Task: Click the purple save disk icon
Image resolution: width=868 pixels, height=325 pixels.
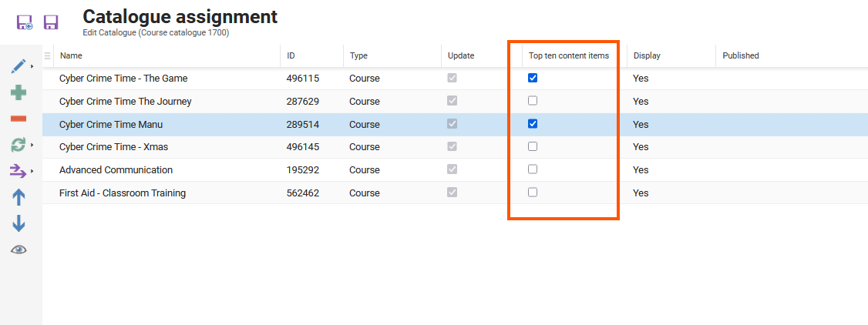Action: click(x=51, y=22)
